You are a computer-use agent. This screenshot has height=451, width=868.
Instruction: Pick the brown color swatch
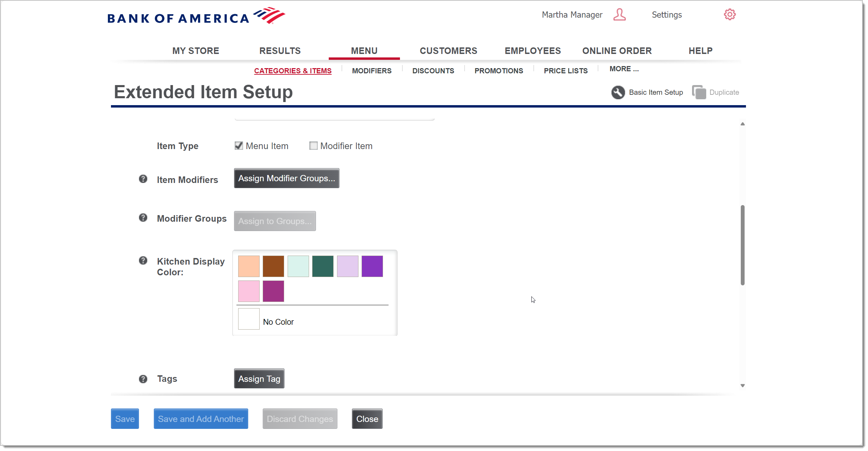(x=273, y=266)
